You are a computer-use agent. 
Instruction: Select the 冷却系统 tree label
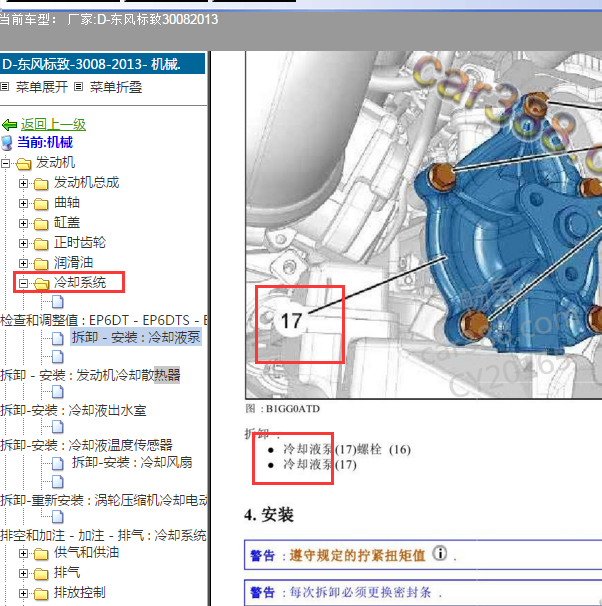80,283
